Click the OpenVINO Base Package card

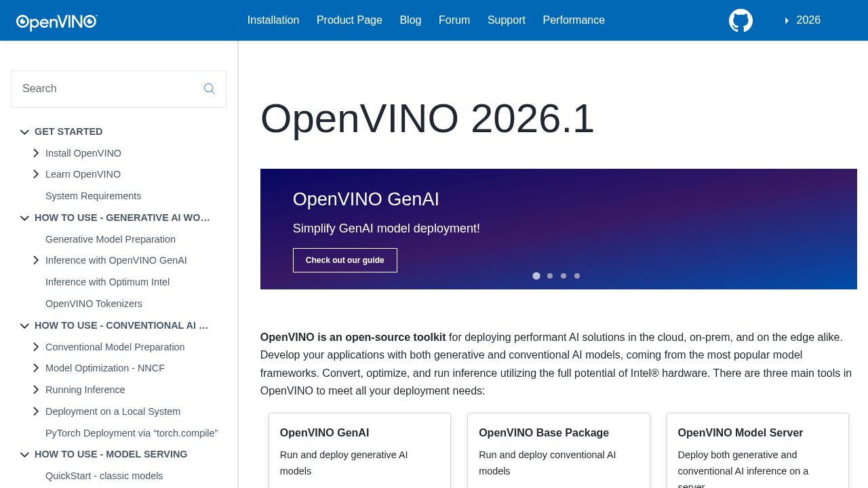click(x=559, y=451)
